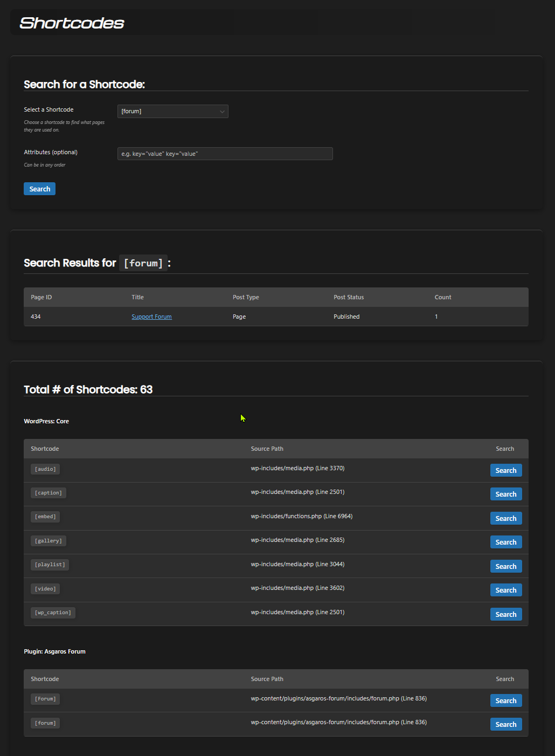Click the blue Search button under attributes
Screen dimensions: 555x756
(39, 189)
